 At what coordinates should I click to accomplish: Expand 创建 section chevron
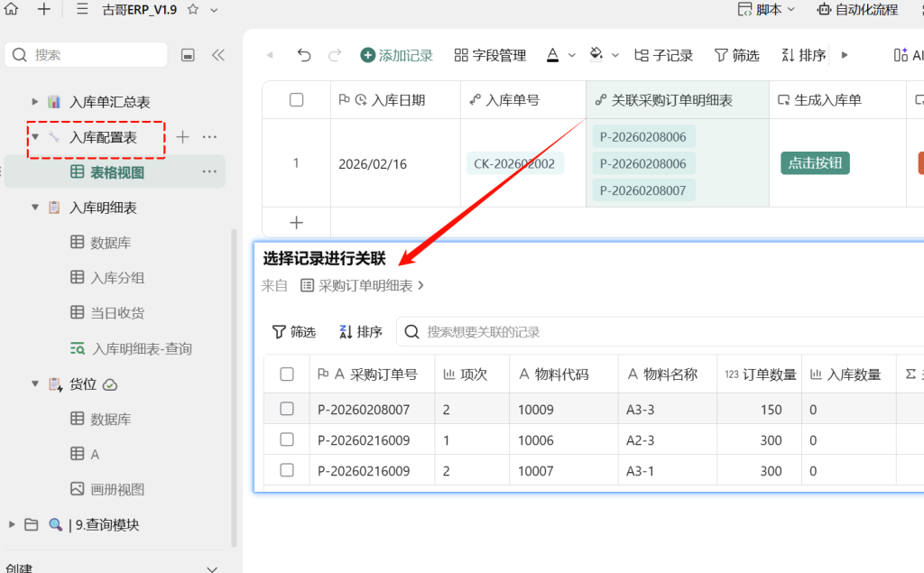click(212, 568)
